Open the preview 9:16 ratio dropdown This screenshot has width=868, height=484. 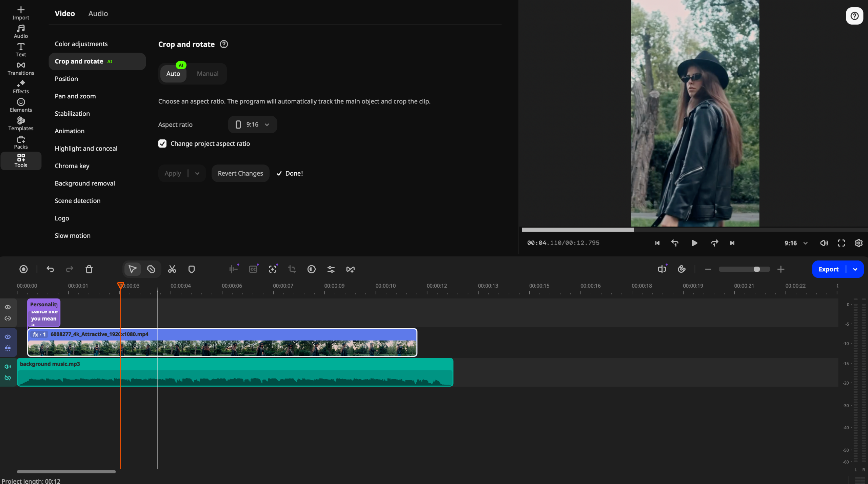point(796,243)
